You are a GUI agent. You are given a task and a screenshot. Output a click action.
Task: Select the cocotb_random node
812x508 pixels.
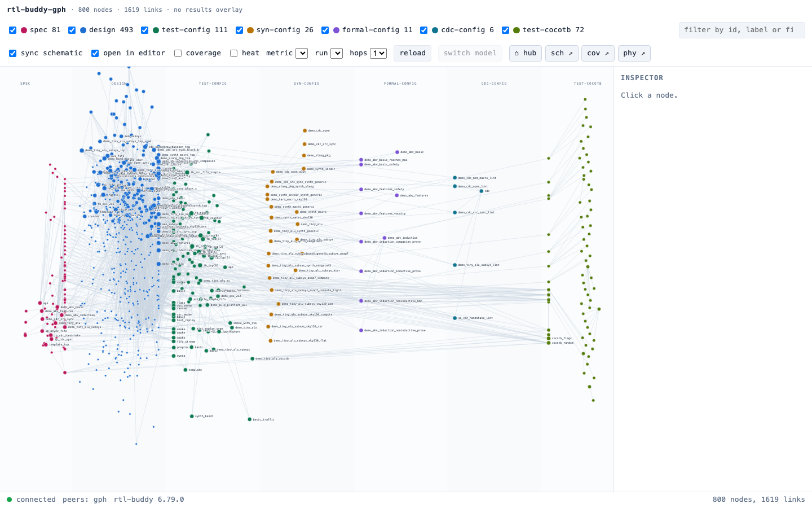click(549, 343)
